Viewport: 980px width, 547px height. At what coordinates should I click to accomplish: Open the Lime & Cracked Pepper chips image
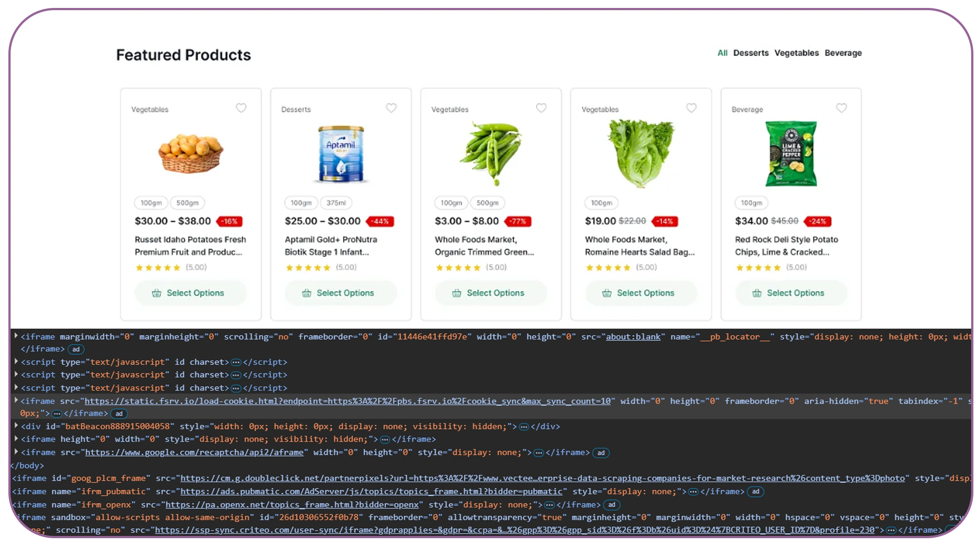[x=791, y=154]
